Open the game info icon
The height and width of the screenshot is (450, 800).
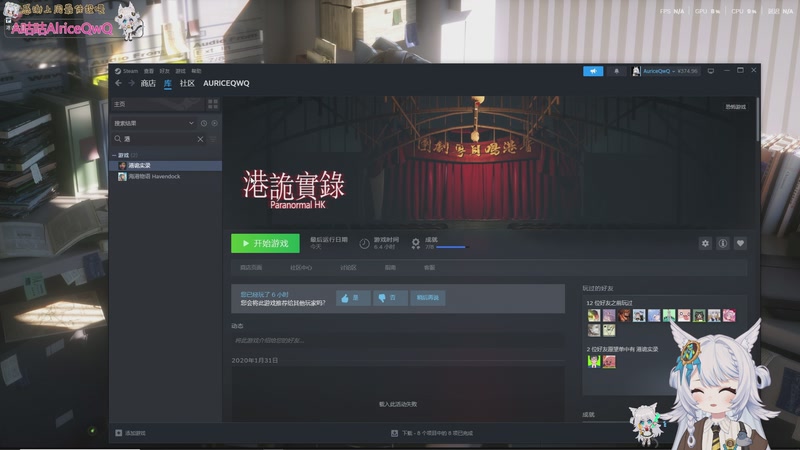[722, 243]
